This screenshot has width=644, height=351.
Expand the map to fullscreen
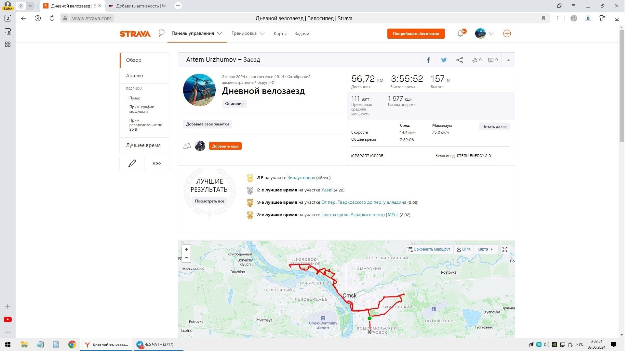point(505,249)
